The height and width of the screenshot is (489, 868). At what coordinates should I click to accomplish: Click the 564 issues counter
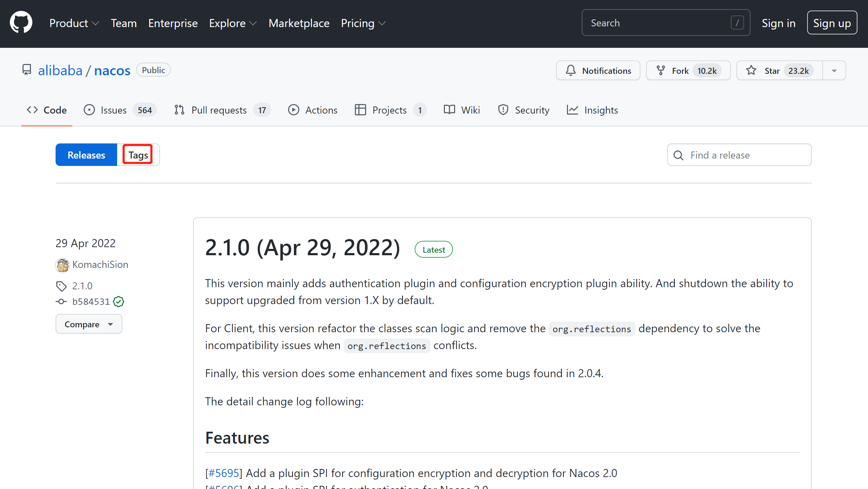click(x=145, y=110)
